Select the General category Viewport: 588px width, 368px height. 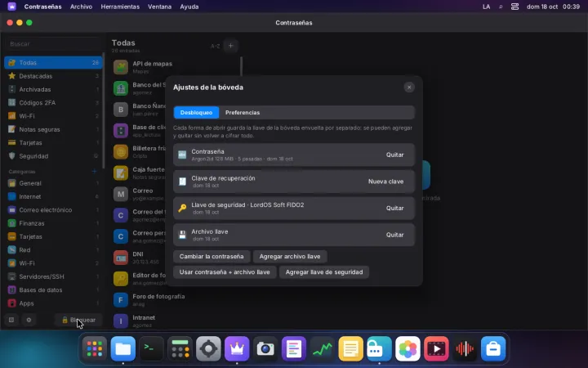point(53,183)
